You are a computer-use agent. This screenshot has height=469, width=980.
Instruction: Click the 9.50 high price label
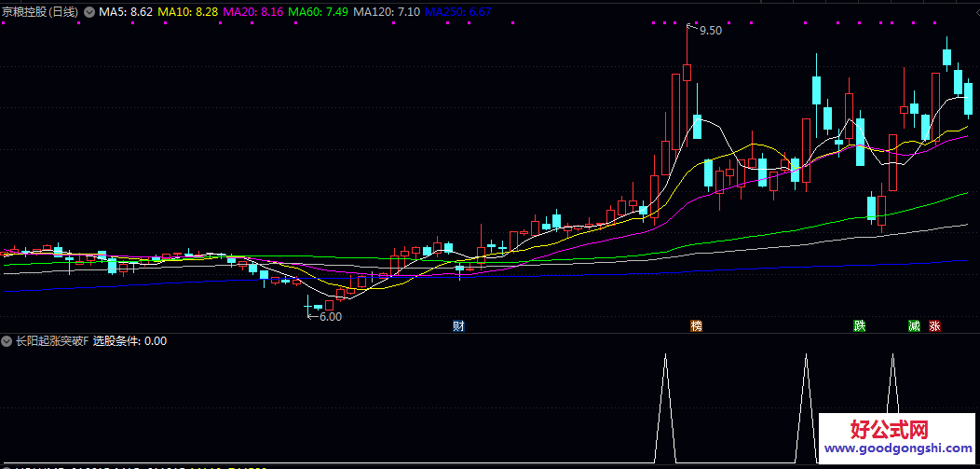pyautogui.click(x=711, y=30)
